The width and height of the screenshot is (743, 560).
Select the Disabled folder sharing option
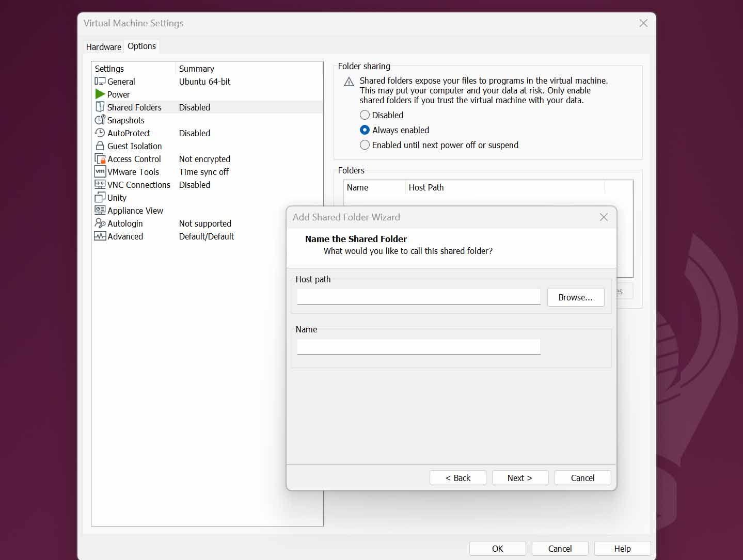pyautogui.click(x=382, y=115)
